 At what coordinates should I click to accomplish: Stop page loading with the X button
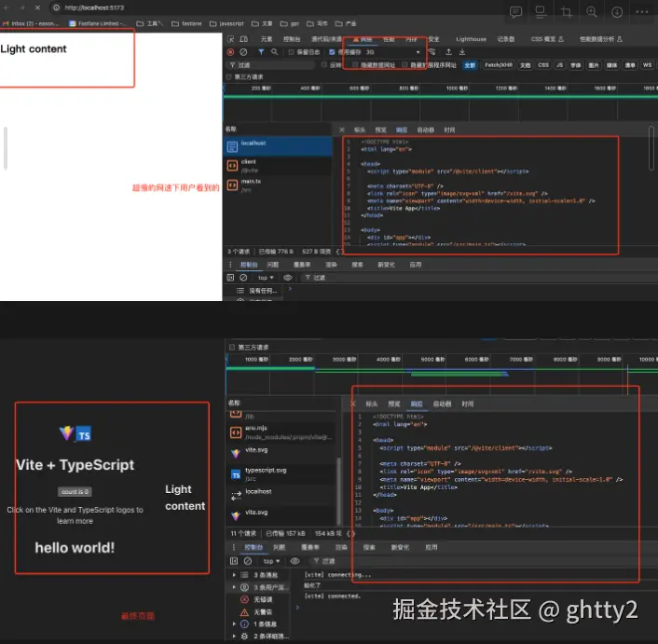(x=37, y=7)
